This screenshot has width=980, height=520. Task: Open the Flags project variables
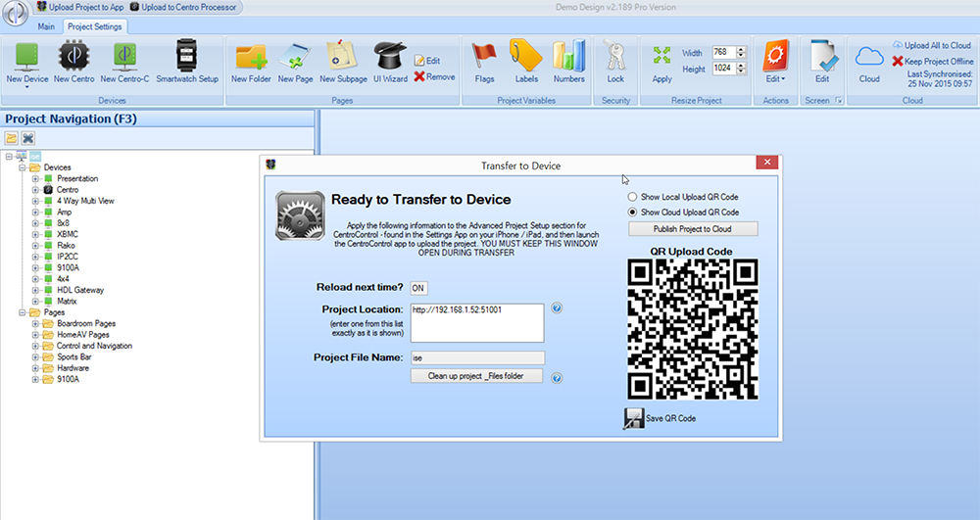[x=484, y=61]
